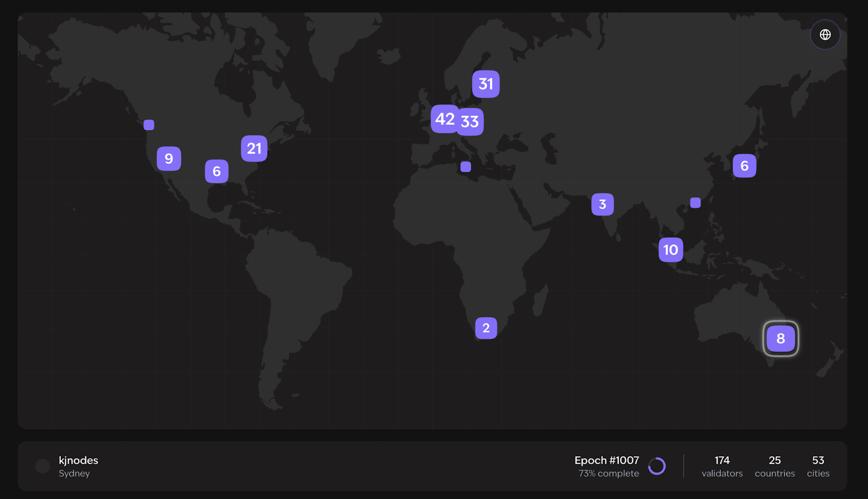Click the epoch progress ring indicator

(656, 466)
